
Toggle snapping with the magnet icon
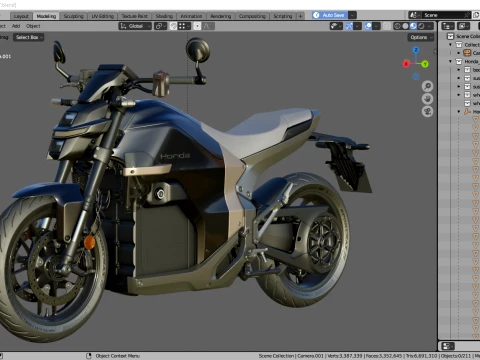(x=173, y=26)
